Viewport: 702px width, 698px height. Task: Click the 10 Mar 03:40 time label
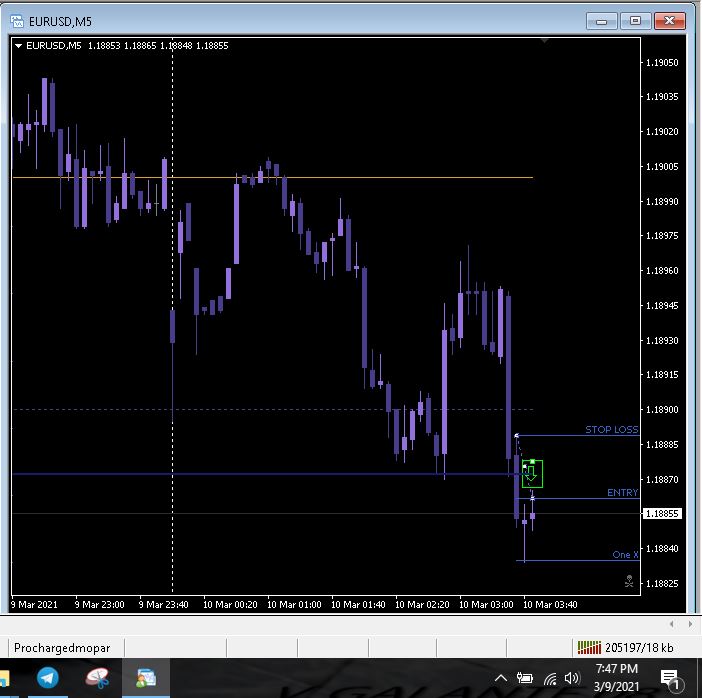tap(550, 604)
